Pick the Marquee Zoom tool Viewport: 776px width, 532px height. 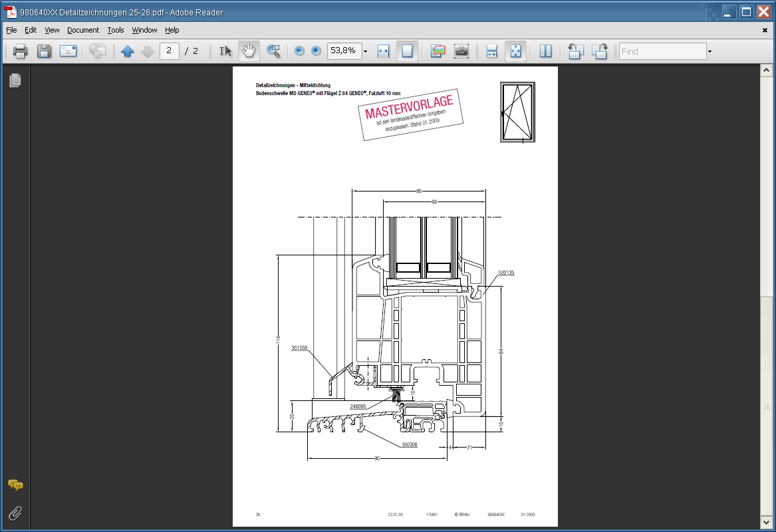pos(273,51)
